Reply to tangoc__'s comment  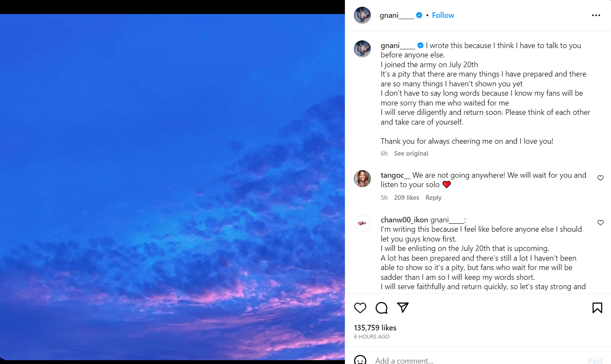433,198
